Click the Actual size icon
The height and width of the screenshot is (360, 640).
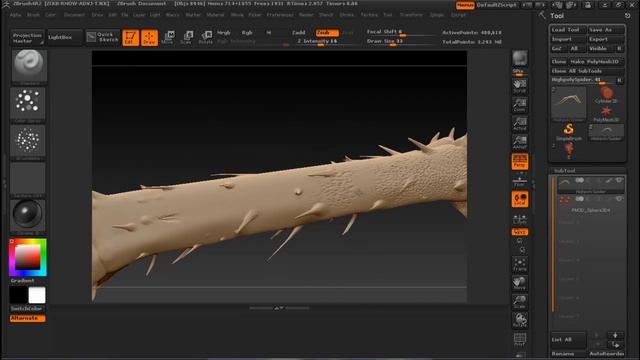(520, 124)
